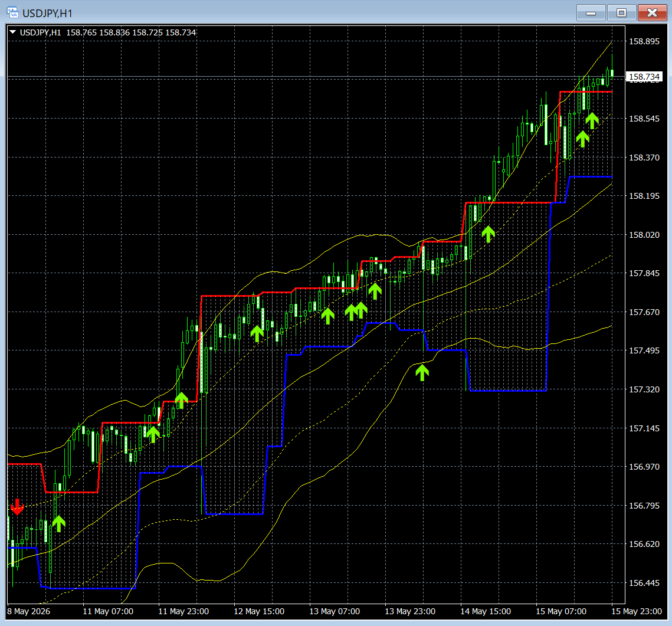Click the 158.895 price scale label
Image resolution: width=672 pixels, height=626 pixels.
tap(644, 41)
